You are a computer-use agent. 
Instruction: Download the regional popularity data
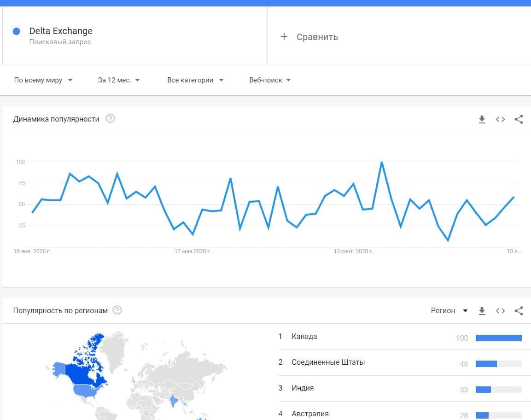482,311
